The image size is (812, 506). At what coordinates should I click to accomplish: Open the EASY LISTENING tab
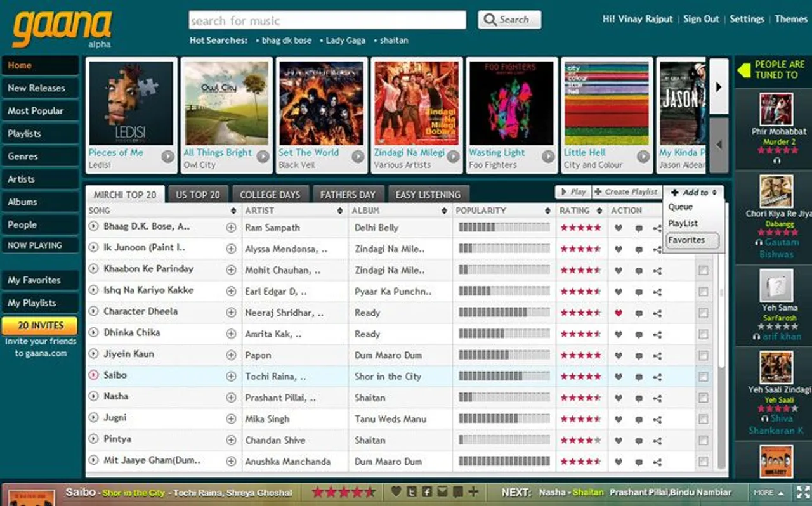428,195
